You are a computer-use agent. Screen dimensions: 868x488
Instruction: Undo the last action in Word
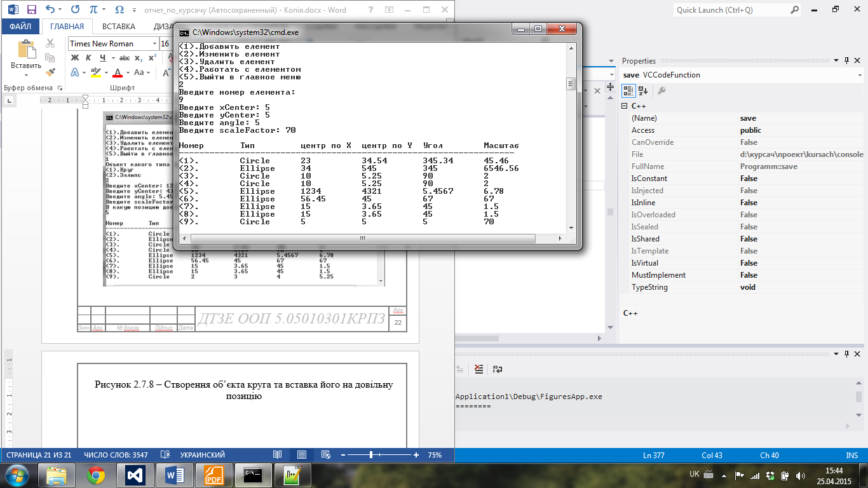click(x=50, y=10)
